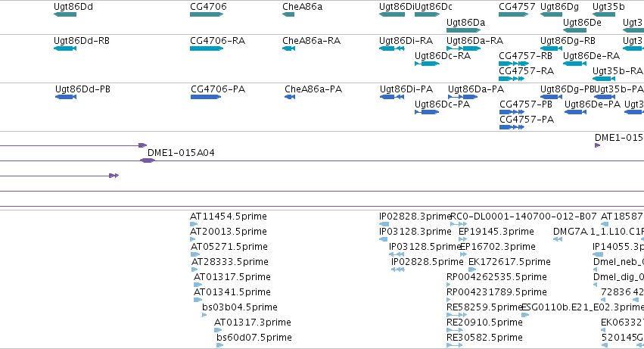Click the AT01317.5prime EST label
Image resolution: width=644 pixels, height=349 pixels.
[x=232, y=278]
